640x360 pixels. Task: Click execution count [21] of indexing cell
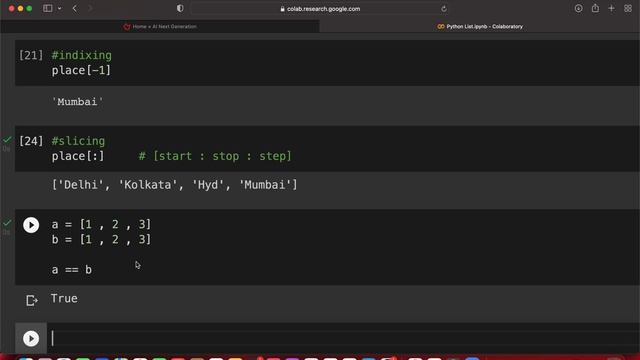pyautogui.click(x=31, y=55)
